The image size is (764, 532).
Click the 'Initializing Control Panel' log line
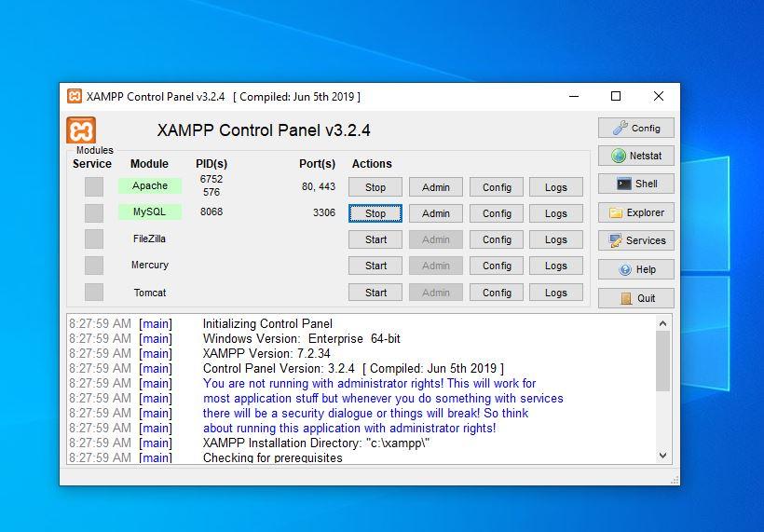point(267,323)
